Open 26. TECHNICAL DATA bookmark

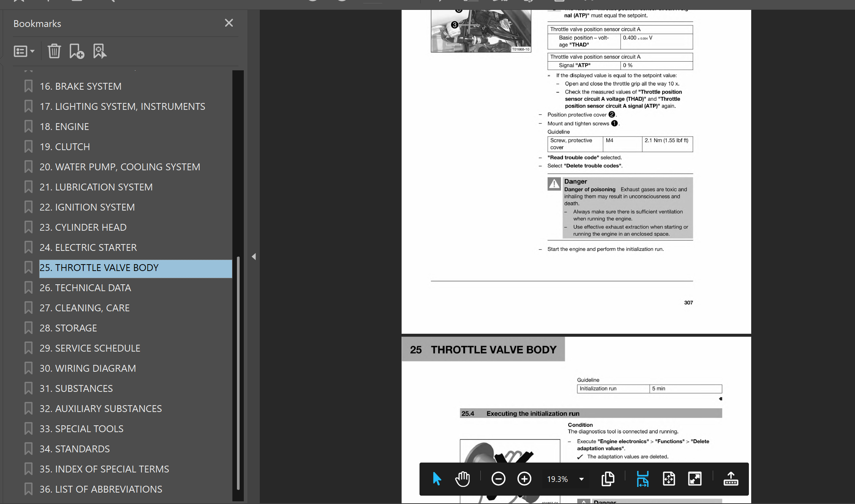pos(85,288)
